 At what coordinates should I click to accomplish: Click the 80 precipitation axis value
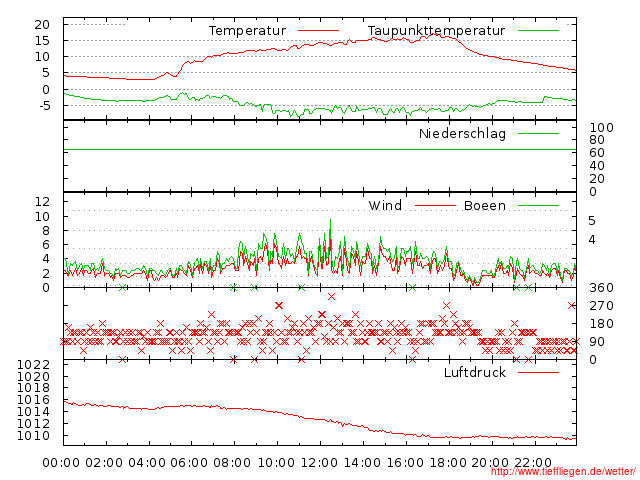(x=597, y=140)
